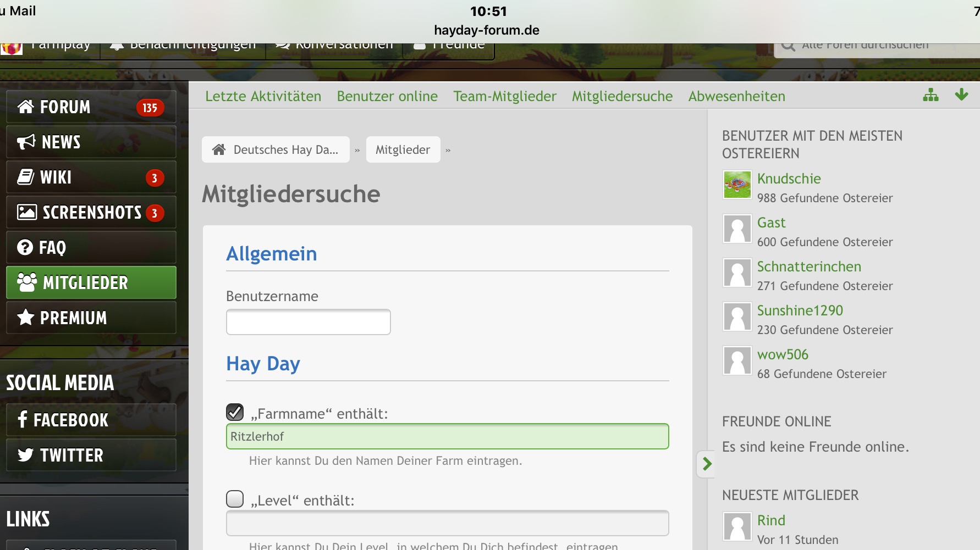The width and height of the screenshot is (980, 550).
Task: Uncheck the "Farmname" enthält checkbox
Action: click(235, 412)
